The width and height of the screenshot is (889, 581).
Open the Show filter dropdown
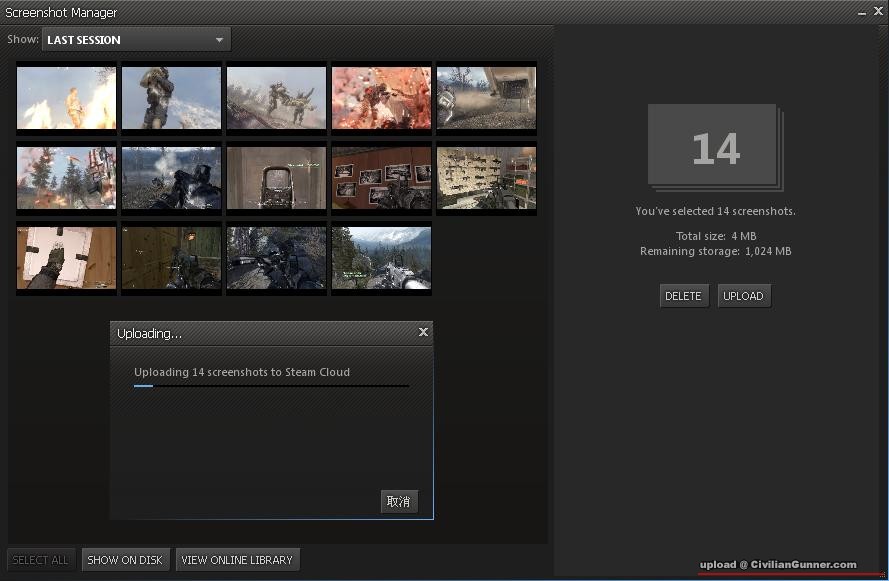[135, 40]
